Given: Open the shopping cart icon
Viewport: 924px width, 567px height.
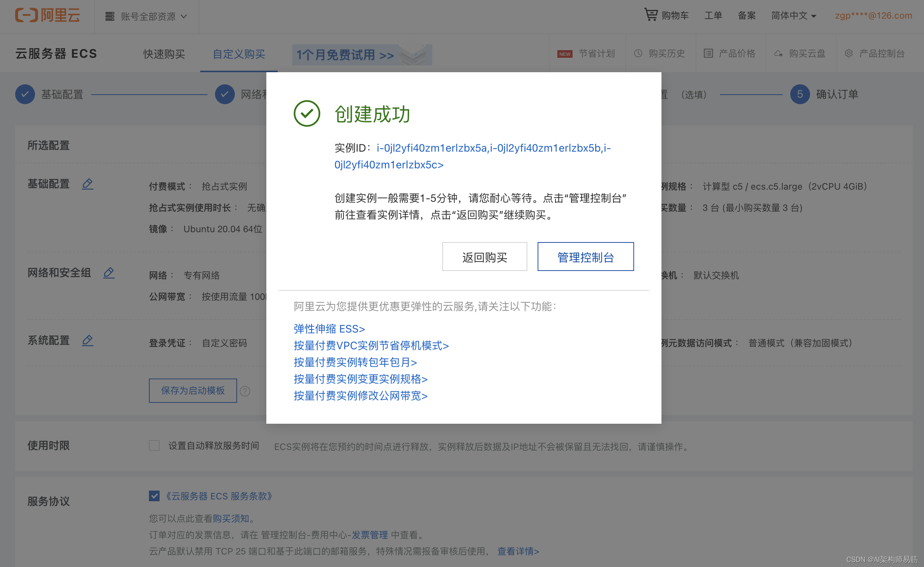Looking at the screenshot, I should pyautogui.click(x=651, y=15).
